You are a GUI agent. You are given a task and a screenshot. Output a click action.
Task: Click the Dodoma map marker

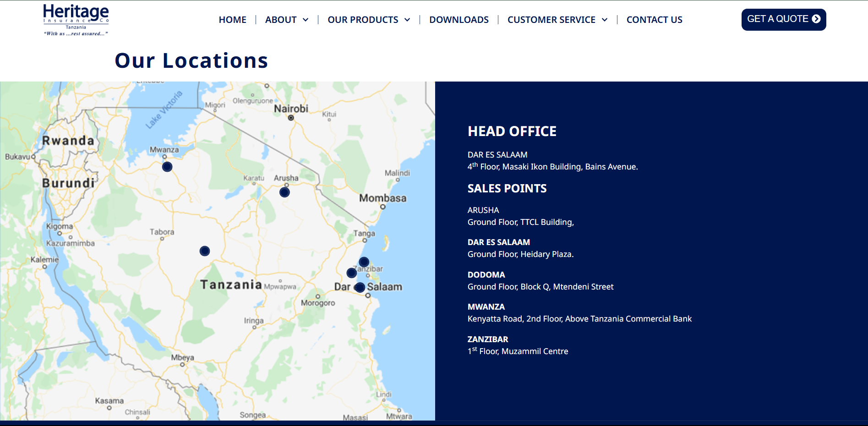204,251
